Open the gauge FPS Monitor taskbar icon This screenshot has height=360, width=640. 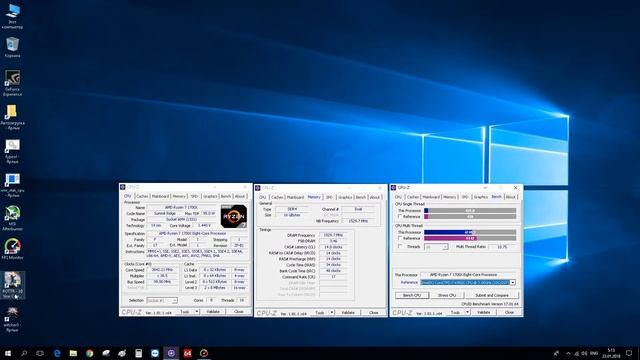(x=204, y=353)
